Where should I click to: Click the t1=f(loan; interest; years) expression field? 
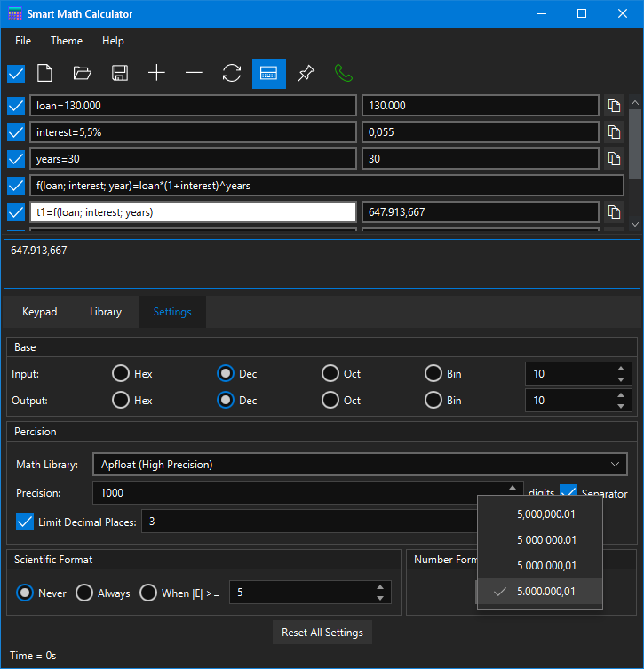[x=193, y=212]
